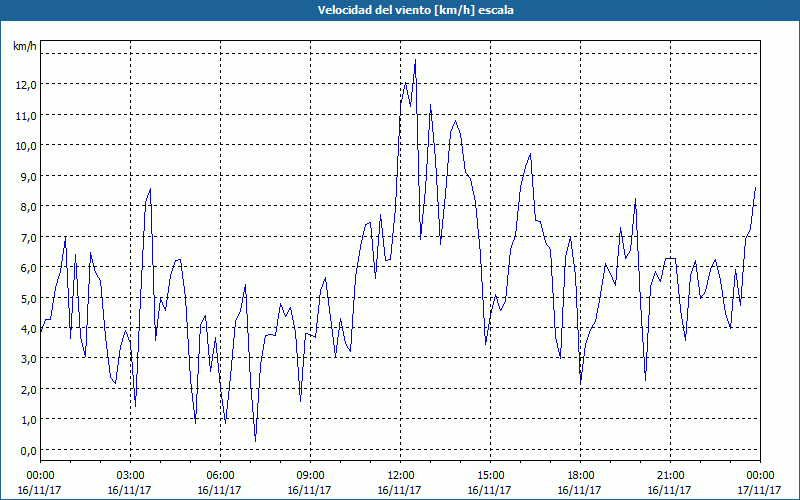
Task: Click the 21:00 time axis label
Action: click(670, 476)
